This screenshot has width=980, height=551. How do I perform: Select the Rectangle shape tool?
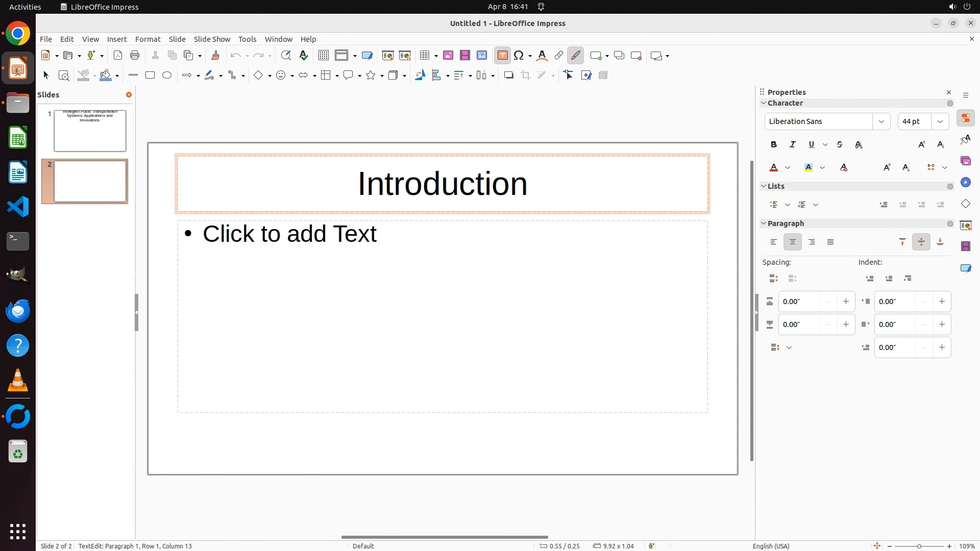click(150, 76)
